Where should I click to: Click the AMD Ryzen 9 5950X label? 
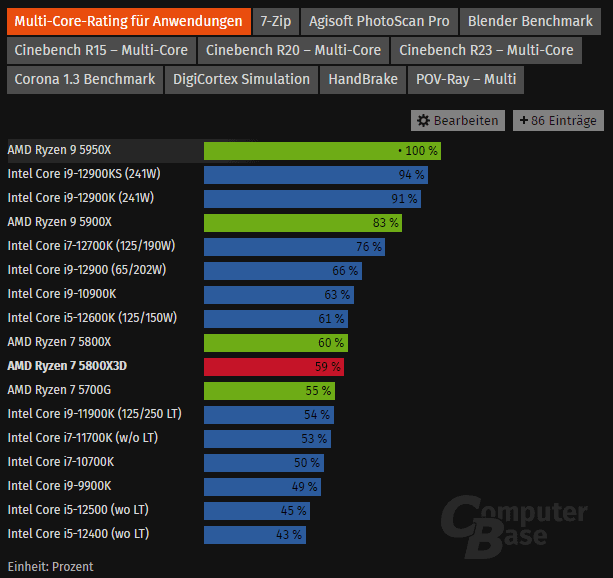[x=59, y=150]
